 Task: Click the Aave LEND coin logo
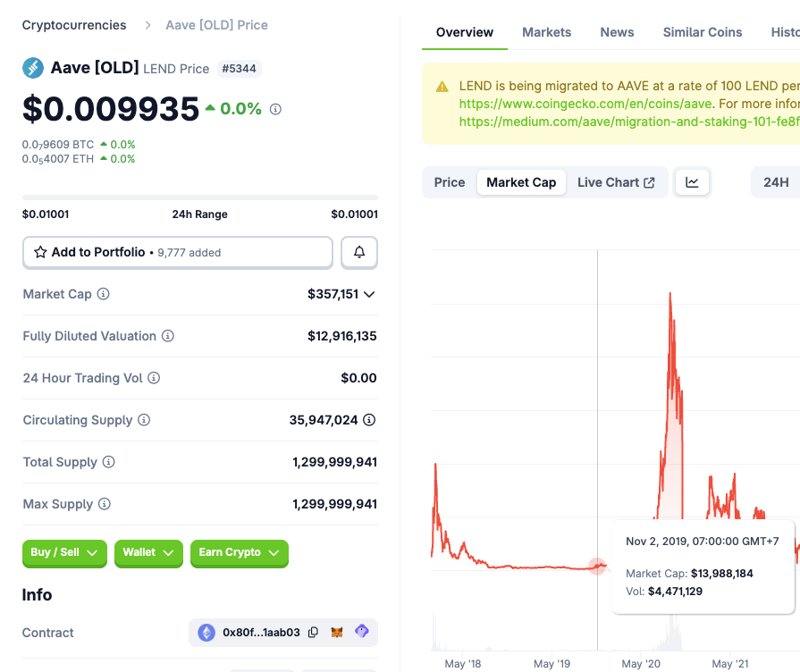point(33,68)
